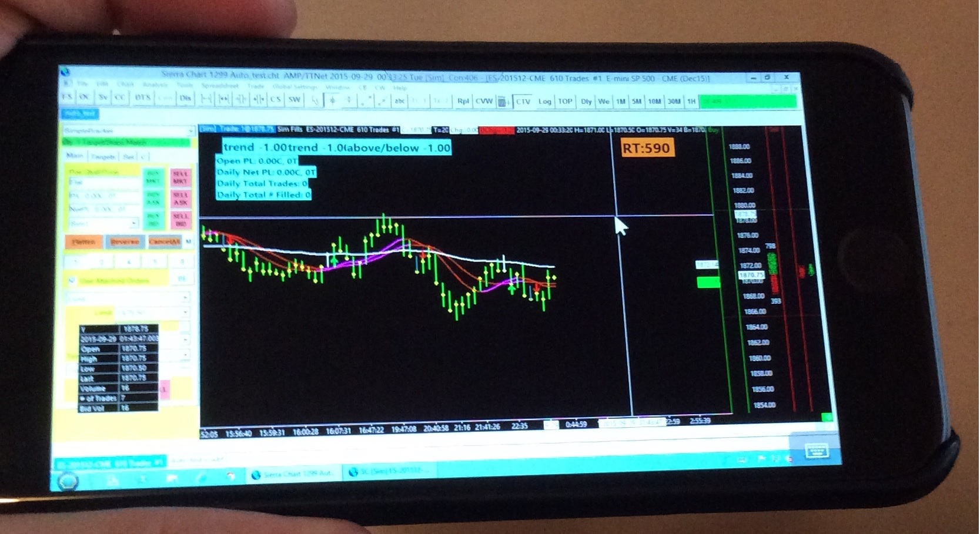The height and width of the screenshot is (534, 980).
Task: Switch to the Targets tab in trade window
Action: (x=103, y=157)
